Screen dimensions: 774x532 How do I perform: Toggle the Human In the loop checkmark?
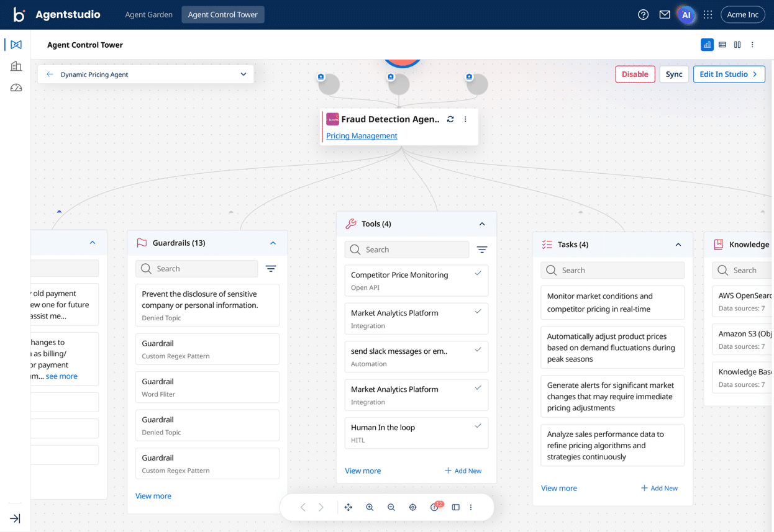[478, 426]
